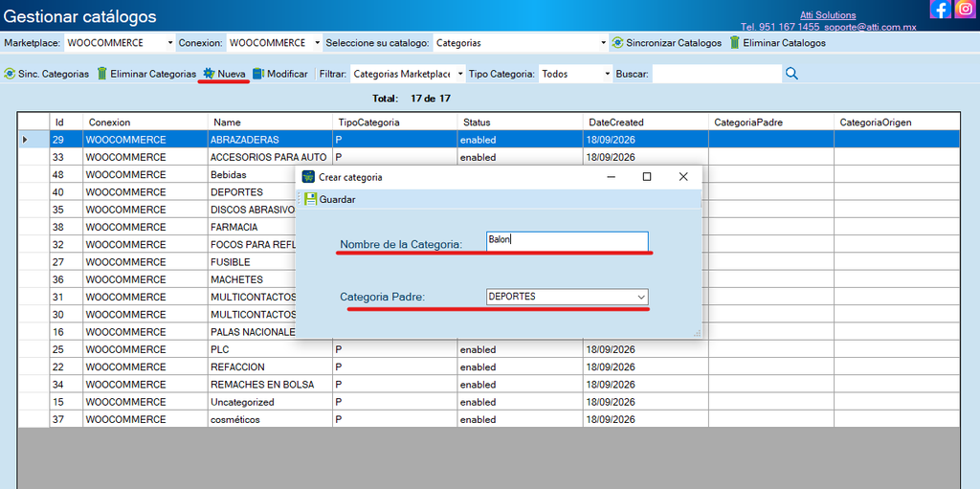The image size is (980, 489).
Task: Click the Eliminar Catalogos trash icon
Action: click(735, 43)
